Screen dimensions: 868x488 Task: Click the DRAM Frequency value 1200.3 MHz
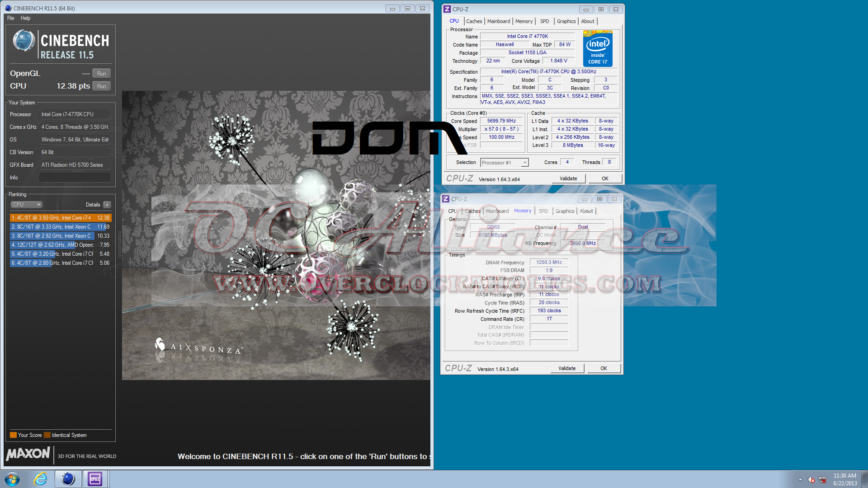point(549,262)
